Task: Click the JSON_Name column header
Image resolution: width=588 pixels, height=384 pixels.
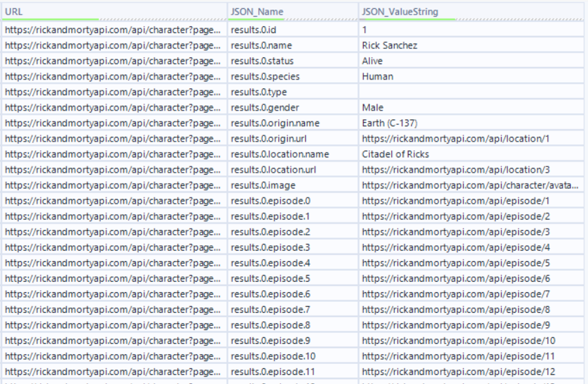Action: [x=293, y=12]
